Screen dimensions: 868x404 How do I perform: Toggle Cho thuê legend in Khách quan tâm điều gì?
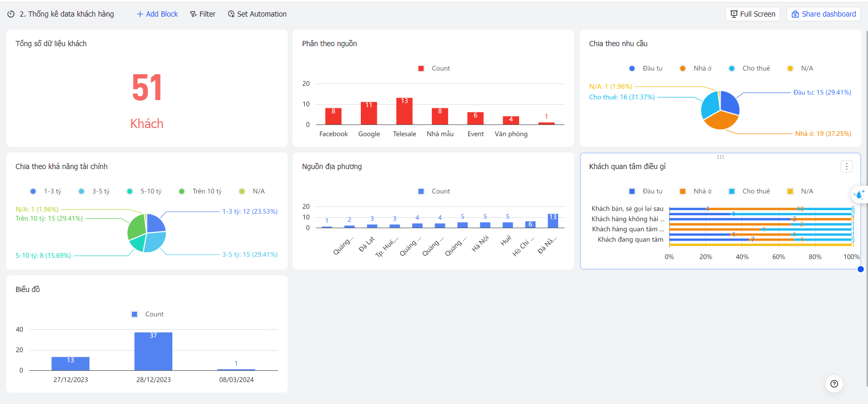[x=749, y=191]
